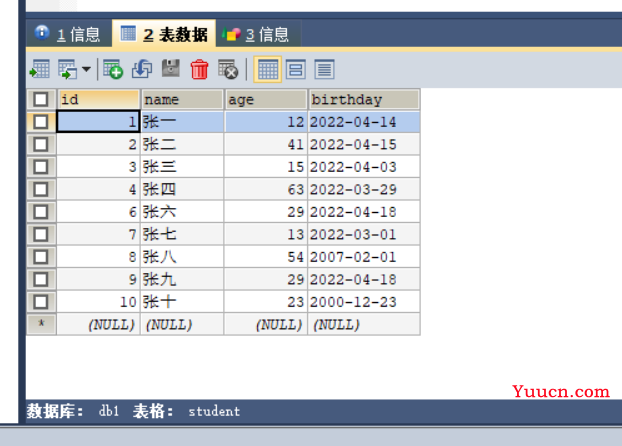Check the row checkbox for 张三
Image resolution: width=622 pixels, height=446 pixels.
[41, 167]
